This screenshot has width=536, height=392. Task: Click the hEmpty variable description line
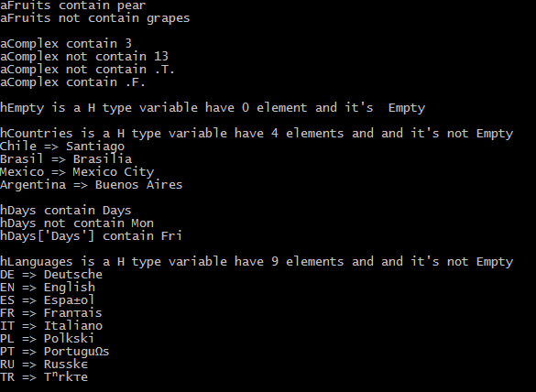point(213,108)
